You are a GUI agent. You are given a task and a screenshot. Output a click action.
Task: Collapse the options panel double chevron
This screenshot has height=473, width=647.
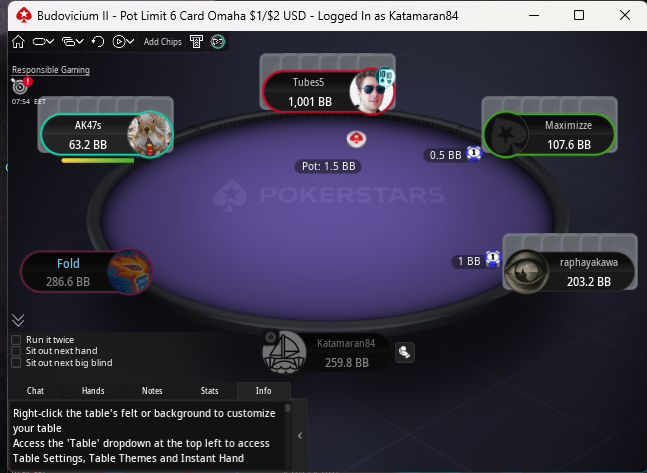18,320
